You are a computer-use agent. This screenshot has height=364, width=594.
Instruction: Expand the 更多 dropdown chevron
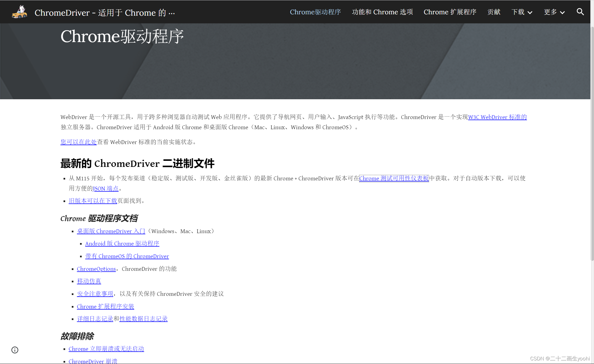click(562, 12)
